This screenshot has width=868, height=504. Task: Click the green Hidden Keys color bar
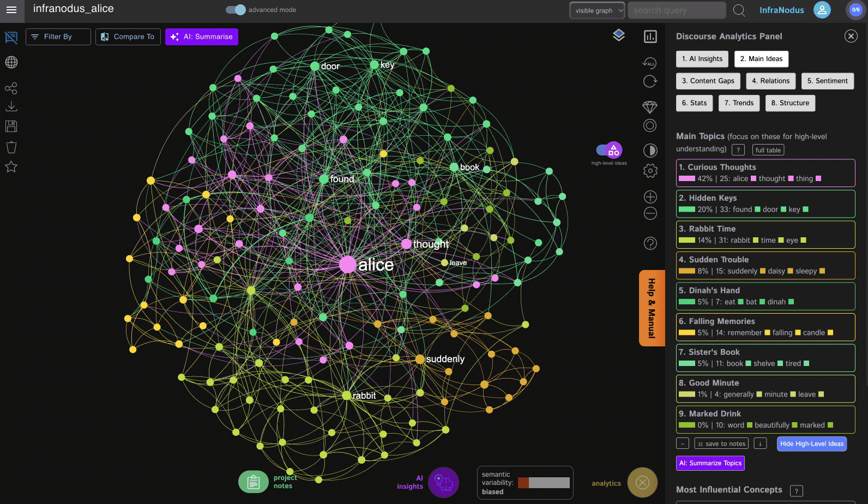(x=686, y=209)
